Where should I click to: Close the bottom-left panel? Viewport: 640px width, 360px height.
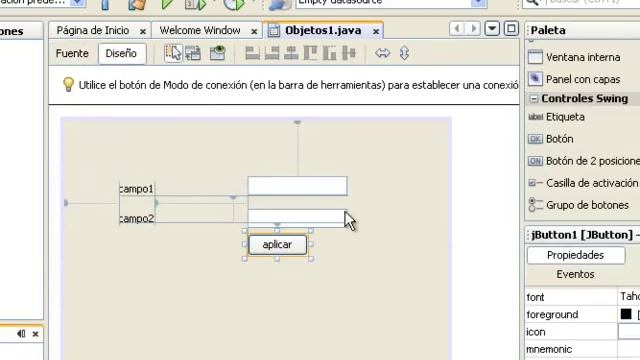point(36,334)
